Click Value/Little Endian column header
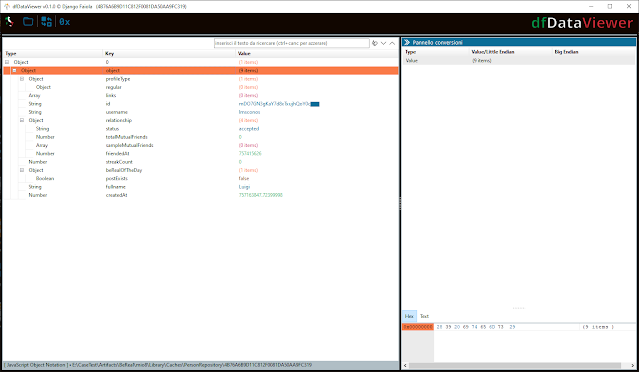 (x=511, y=52)
